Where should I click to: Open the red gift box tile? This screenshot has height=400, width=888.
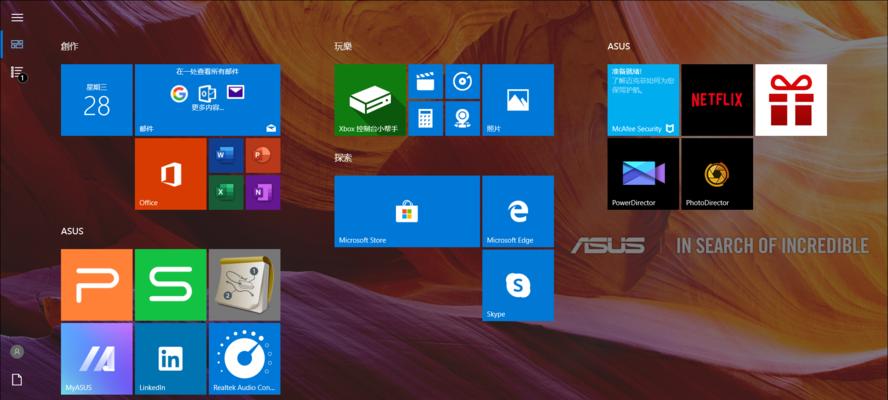click(x=791, y=100)
